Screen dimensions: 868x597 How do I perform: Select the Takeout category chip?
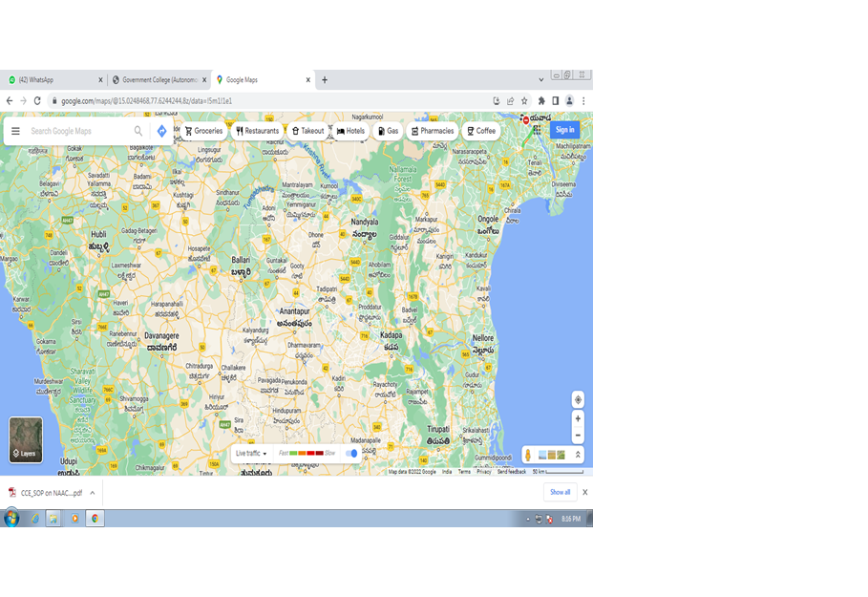point(307,131)
